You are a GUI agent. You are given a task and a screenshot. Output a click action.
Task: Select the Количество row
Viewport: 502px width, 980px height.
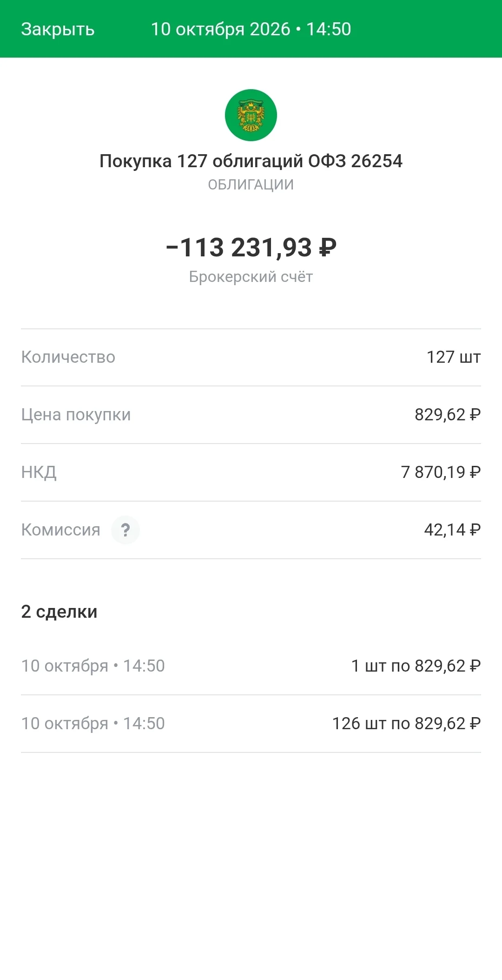(x=251, y=358)
